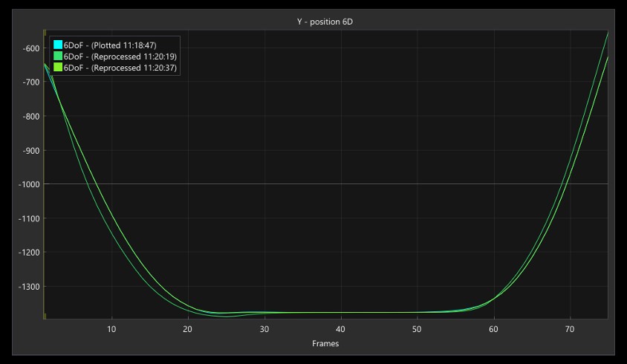
Task: Click the green swatch for Reprocessed 11:20:19
Action: (58, 56)
